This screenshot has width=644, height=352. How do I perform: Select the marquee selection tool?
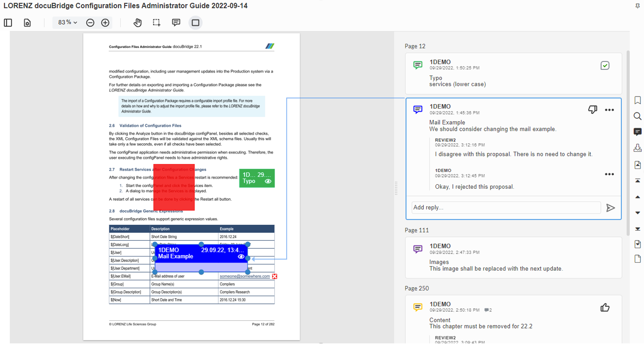[157, 23]
